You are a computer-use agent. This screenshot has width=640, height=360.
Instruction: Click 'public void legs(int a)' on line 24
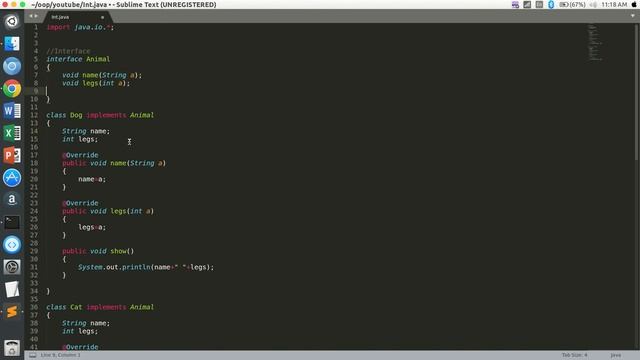[108, 211]
